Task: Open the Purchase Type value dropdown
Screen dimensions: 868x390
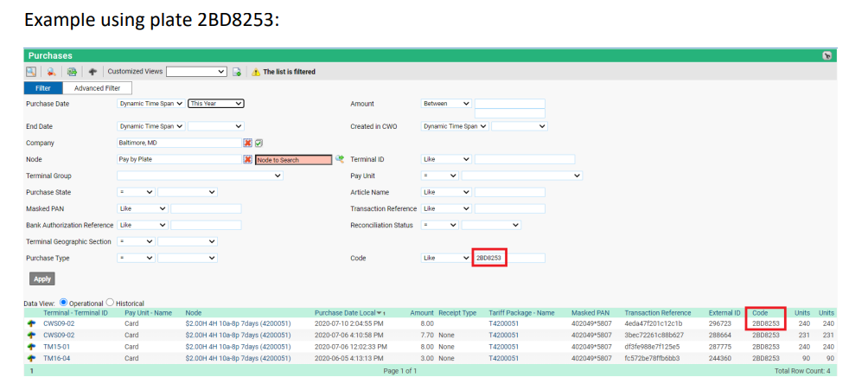Action: click(x=187, y=259)
